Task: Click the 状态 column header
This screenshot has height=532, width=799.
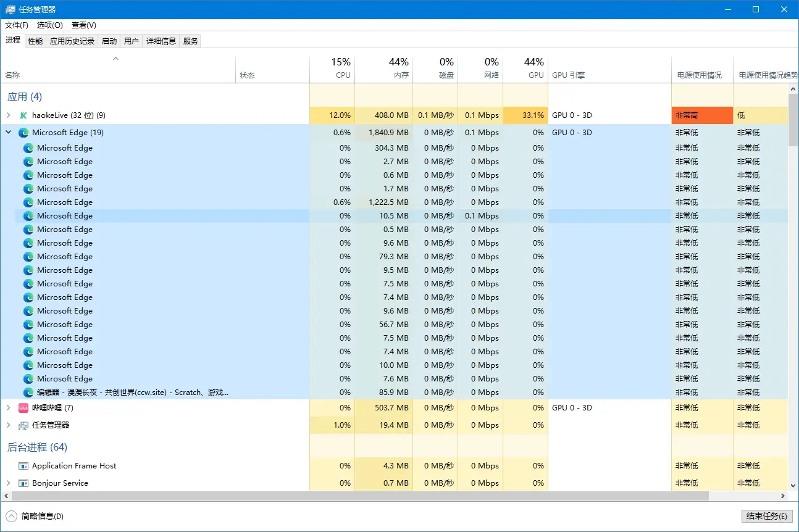Action: coord(272,69)
